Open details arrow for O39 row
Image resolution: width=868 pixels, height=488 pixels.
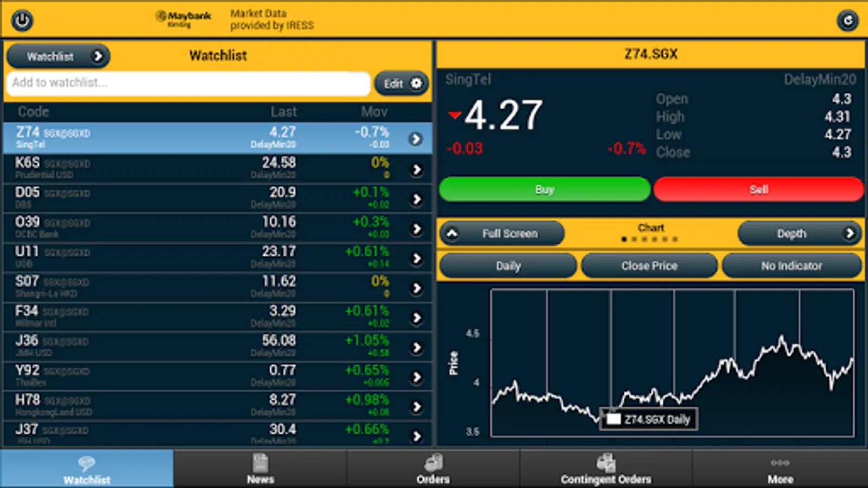416,229
